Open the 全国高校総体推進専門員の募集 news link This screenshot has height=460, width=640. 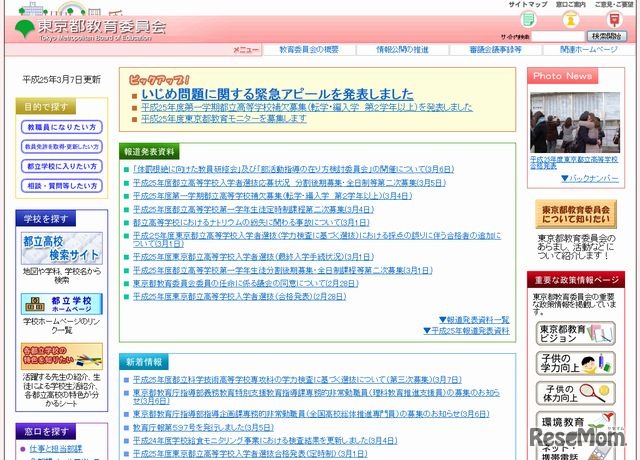(x=311, y=414)
